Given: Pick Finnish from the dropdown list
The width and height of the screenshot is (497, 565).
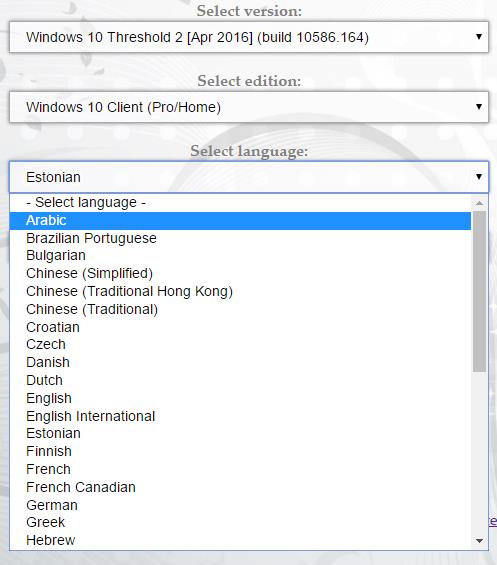Looking at the screenshot, I should click(240, 451).
